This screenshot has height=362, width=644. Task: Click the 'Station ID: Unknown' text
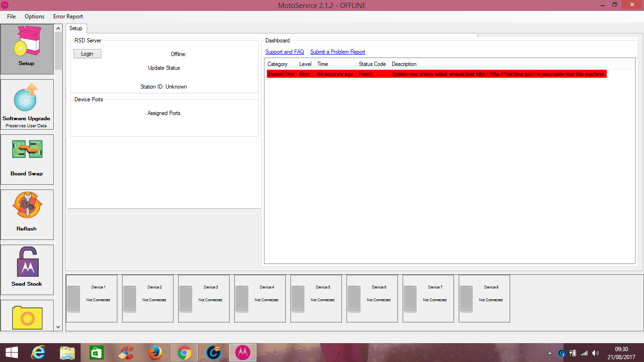[x=164, y=87]
